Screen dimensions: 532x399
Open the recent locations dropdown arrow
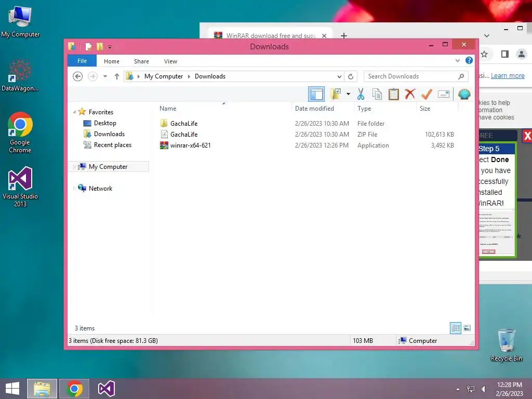click(105, 76)
